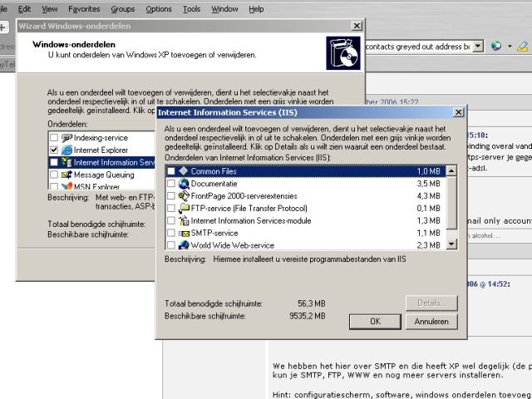Click the FTP-service folder icon
Viewport: 532px width, 399px height.
click(184, 208)
